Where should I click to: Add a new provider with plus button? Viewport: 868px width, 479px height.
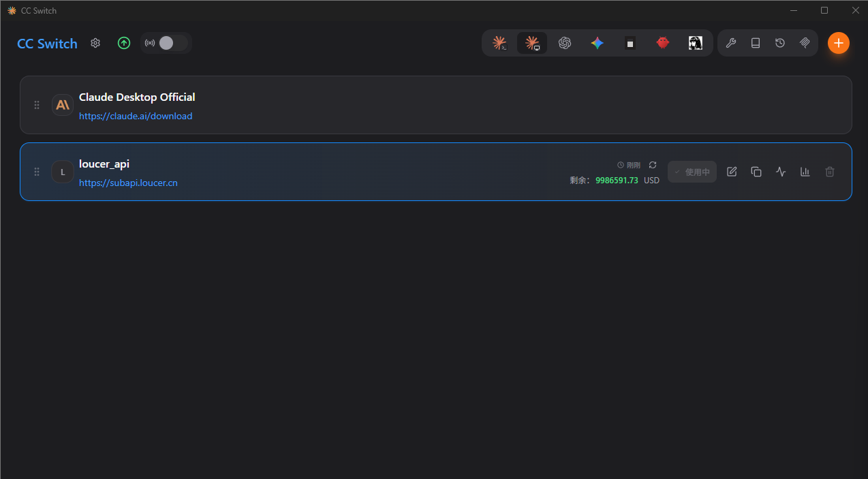839,43
